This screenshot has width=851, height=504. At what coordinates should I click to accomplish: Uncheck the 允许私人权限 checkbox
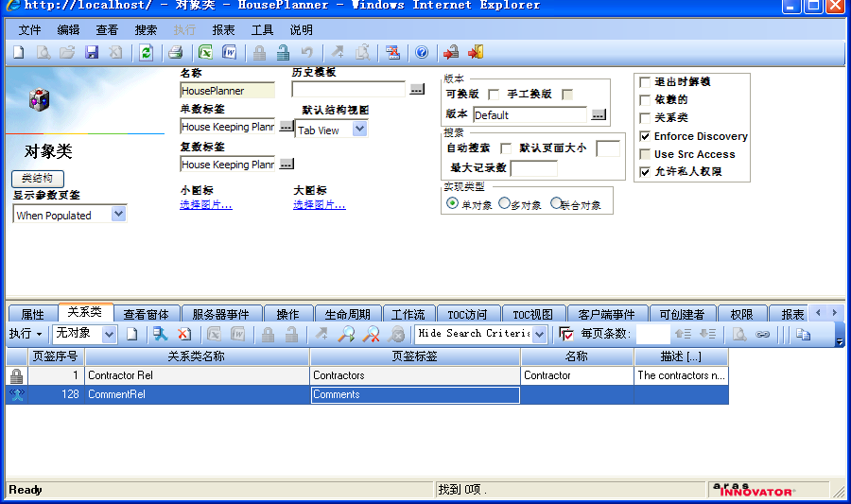[645, 172]
